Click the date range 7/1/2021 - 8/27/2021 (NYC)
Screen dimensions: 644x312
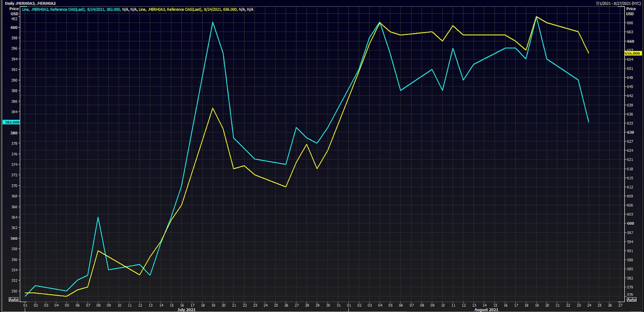click(618, 3)
